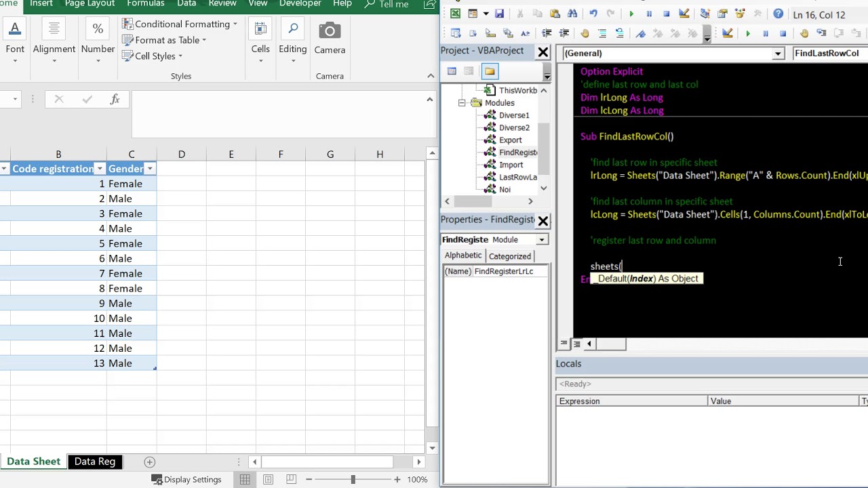Open the Cells group in the ribbon
Image resolution: width=868 pixels, height=488 pixels.
(260, 42)
